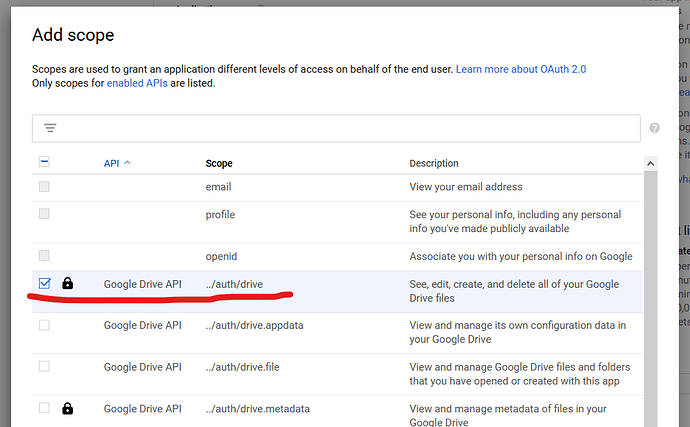
Task: Click the lock icon on the drive.metadata row
Action: point(67,409)
